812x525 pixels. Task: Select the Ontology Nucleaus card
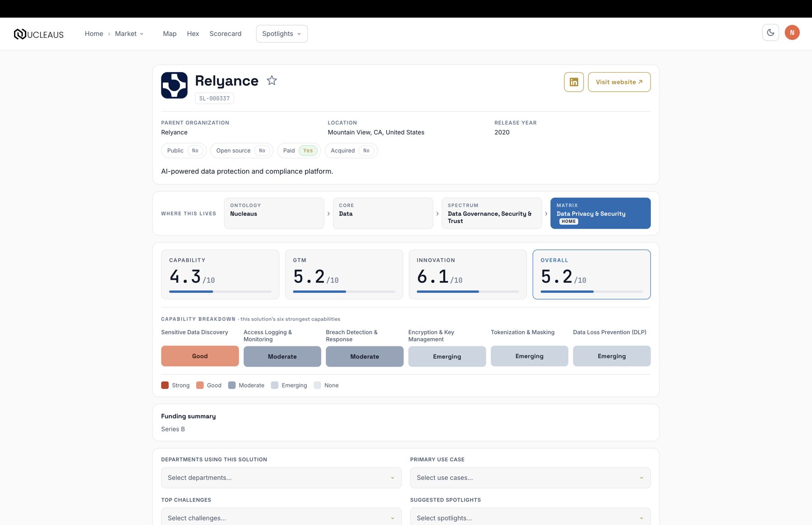click(x=274, y=213)
